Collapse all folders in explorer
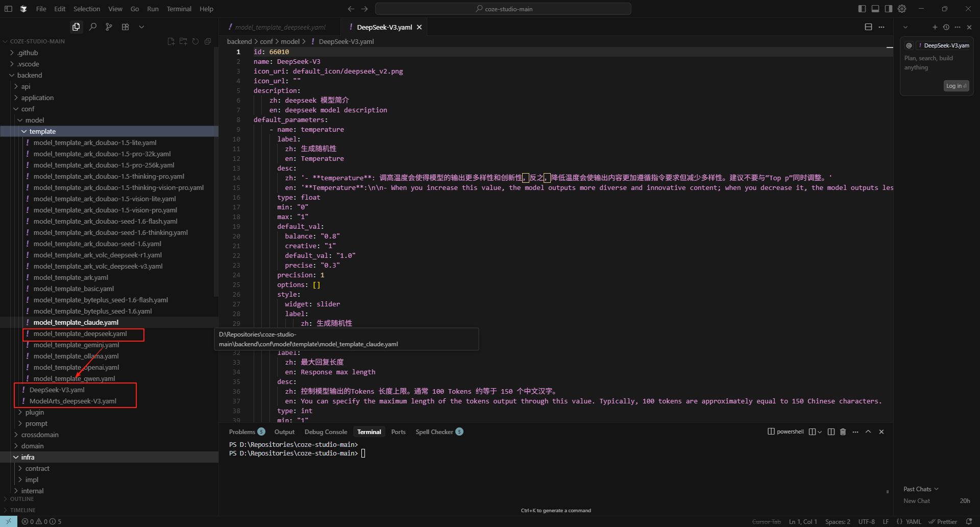Image resolution: width=980 pixels, height=527 pixels. (208, 41)
